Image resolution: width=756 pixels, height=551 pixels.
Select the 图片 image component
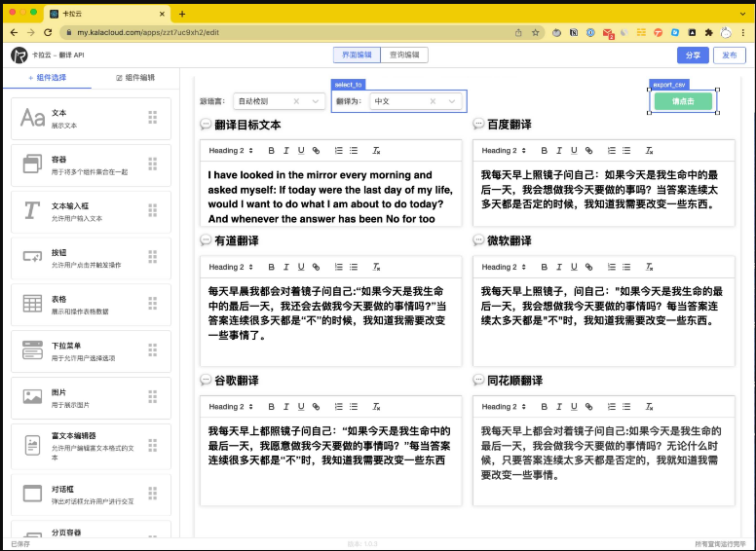coord(92,398)
